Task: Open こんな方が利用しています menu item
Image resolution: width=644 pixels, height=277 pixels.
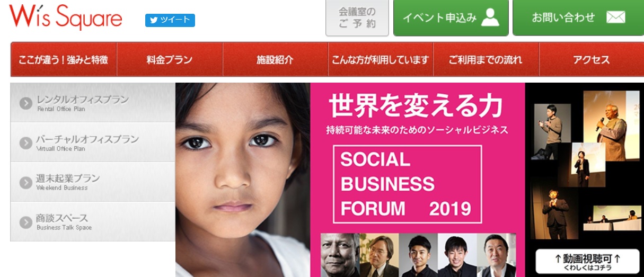Action: pos(381,60)
